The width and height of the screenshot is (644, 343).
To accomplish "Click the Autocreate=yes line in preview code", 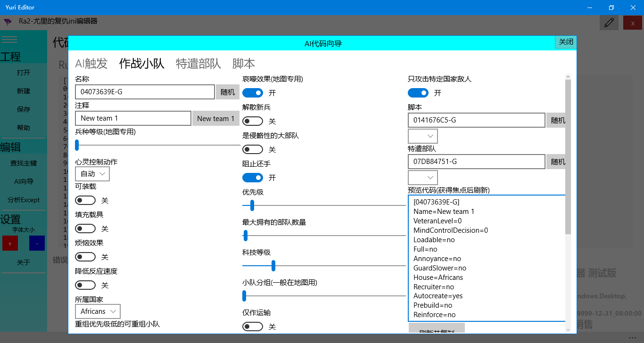I will (438, 296).
